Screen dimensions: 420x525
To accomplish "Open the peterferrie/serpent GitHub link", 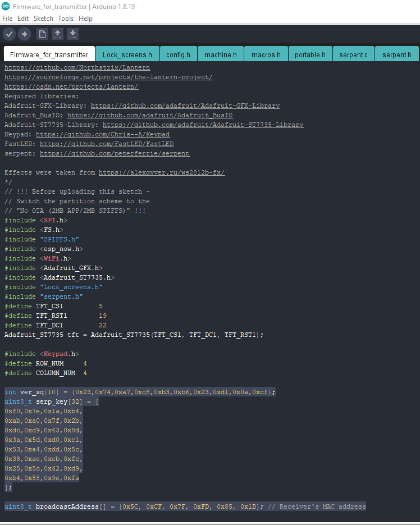I will click(x=115, y=153).
